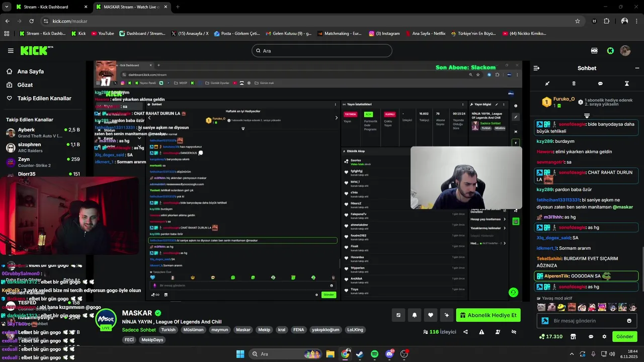Viewport: 644px width, 362px height.
Task: Click the FENA tag
Action: [298, 330]
